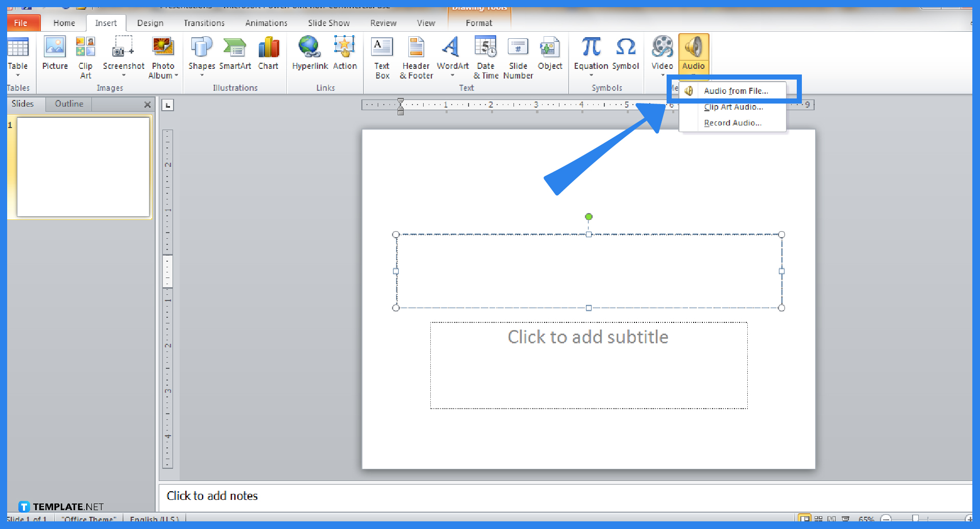The width and height of the screenshot is (980, 529).
Task: Open the Equation tool
Action: click(591, 54)
